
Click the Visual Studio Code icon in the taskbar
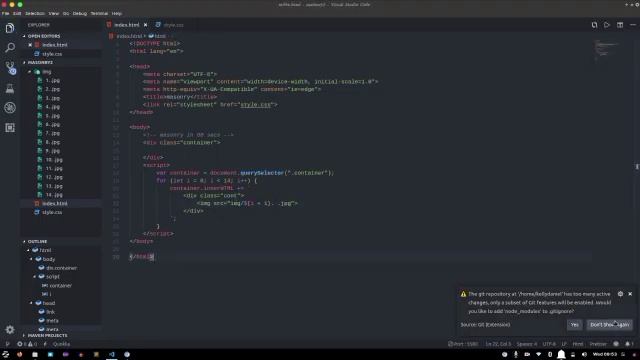click(112, 355)
